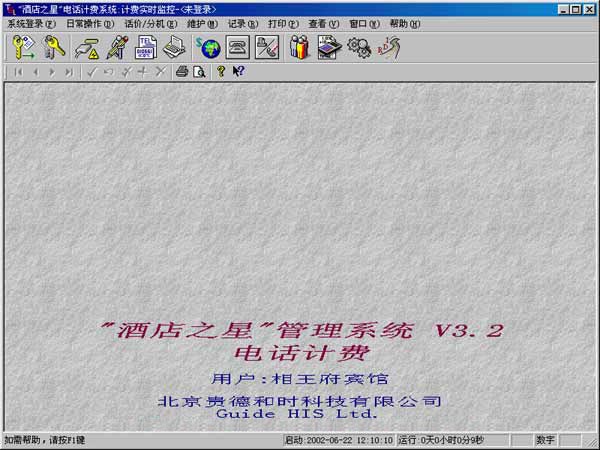Click the undo arrow icon
Image resolution: width=600 pixels, height=450 pixels.
tap(109, 72)
